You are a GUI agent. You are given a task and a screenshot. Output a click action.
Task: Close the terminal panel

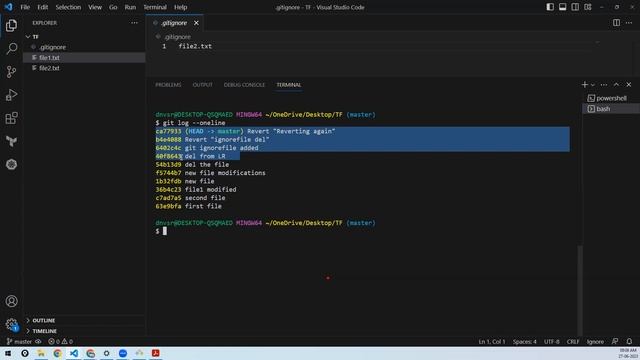point(629,84)
